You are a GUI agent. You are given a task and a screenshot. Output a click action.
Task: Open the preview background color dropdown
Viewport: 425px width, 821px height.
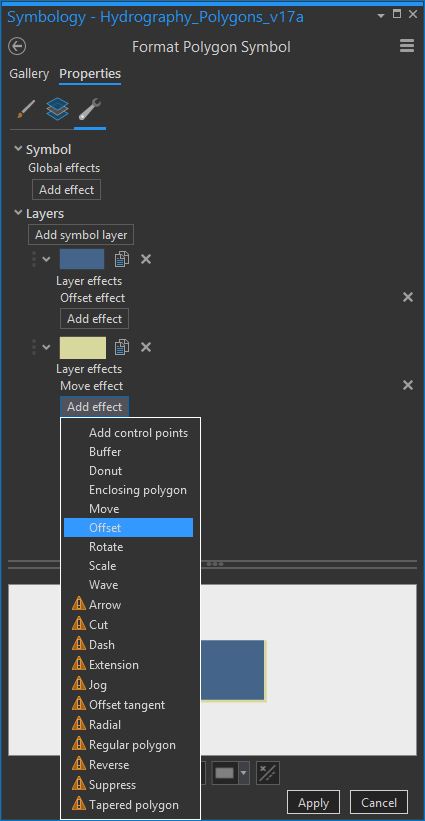click(243, 773)
